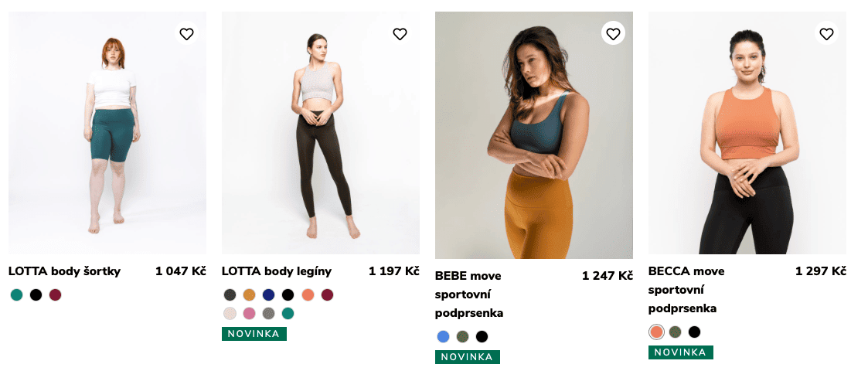Click the green shorts product photo
Viewport: 868px width, 371px height.
(x=107, y=132)
